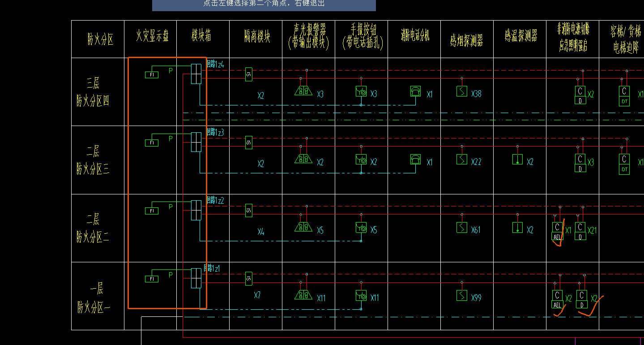Select the SI isolation module symbol in 防火分区一 row

249,278
